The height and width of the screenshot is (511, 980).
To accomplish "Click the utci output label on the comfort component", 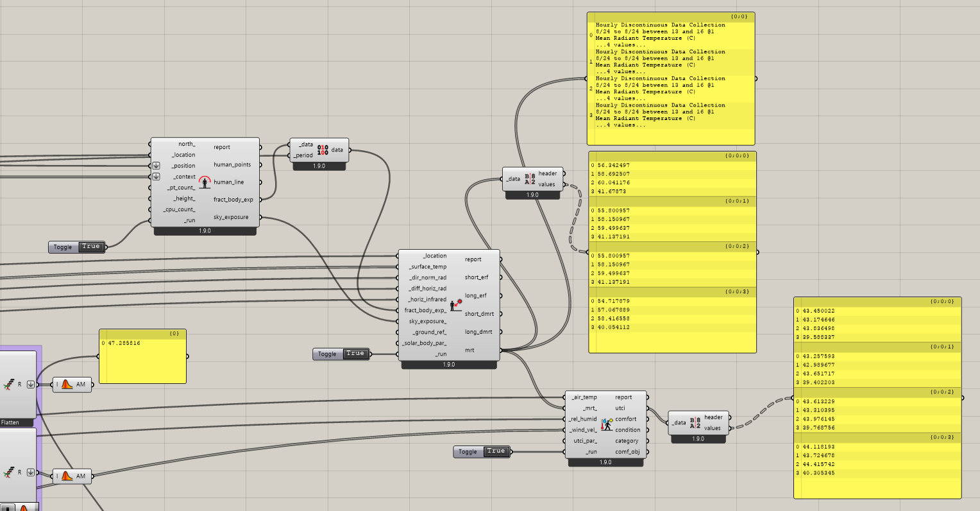I will (x=620, y=408).
